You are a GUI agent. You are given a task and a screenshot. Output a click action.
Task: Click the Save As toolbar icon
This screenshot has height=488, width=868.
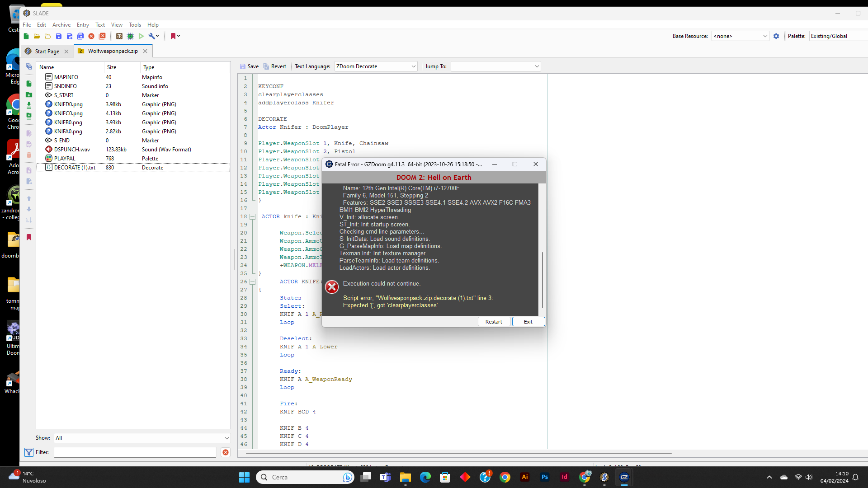point(70,36)
